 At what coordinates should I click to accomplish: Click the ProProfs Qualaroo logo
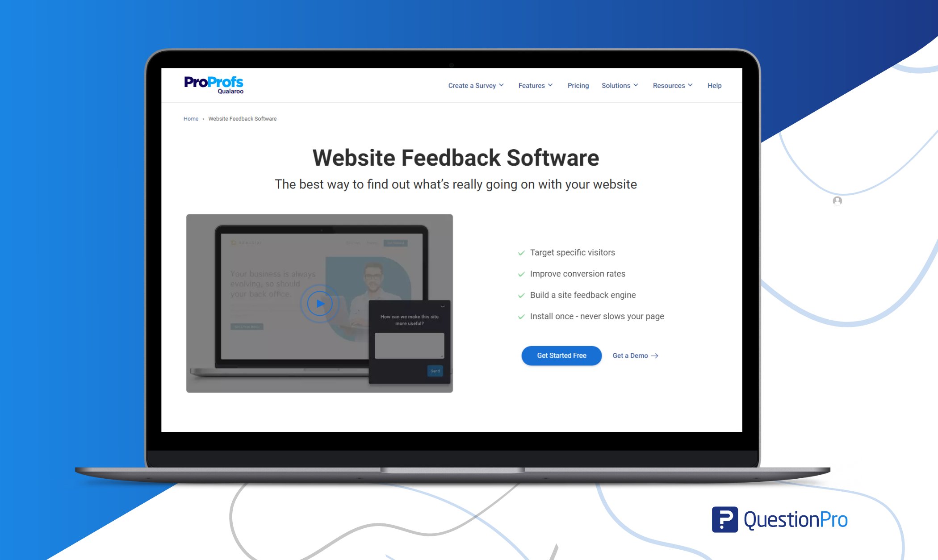click(215, 85)
